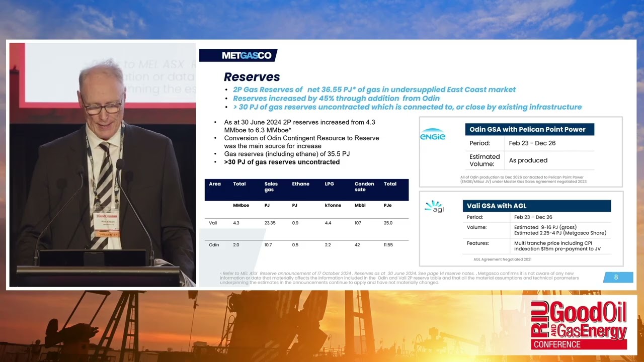Click the 'Sales gas' column header
The image size is (644, 362).
[x=271, y=187]
